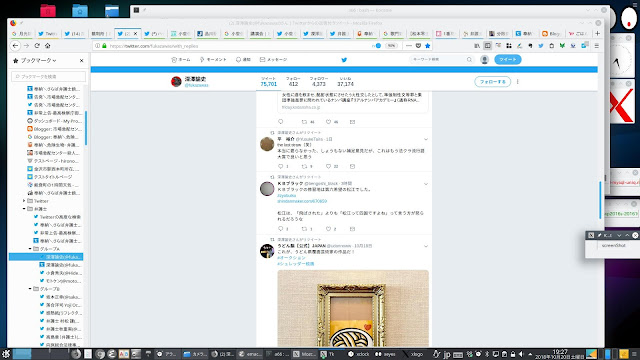Open the Twitter account avatar menu
Image resolution: width=640 pixels, height=360 pixels.
484,60
